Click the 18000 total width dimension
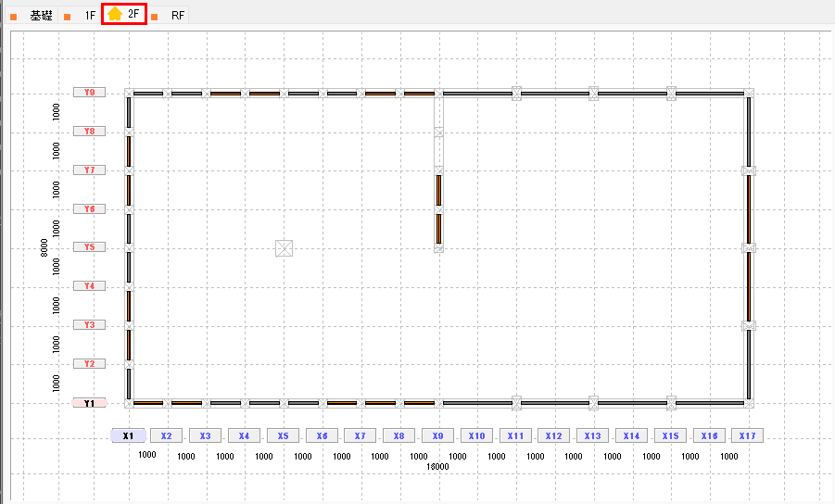 coord(437,467)
